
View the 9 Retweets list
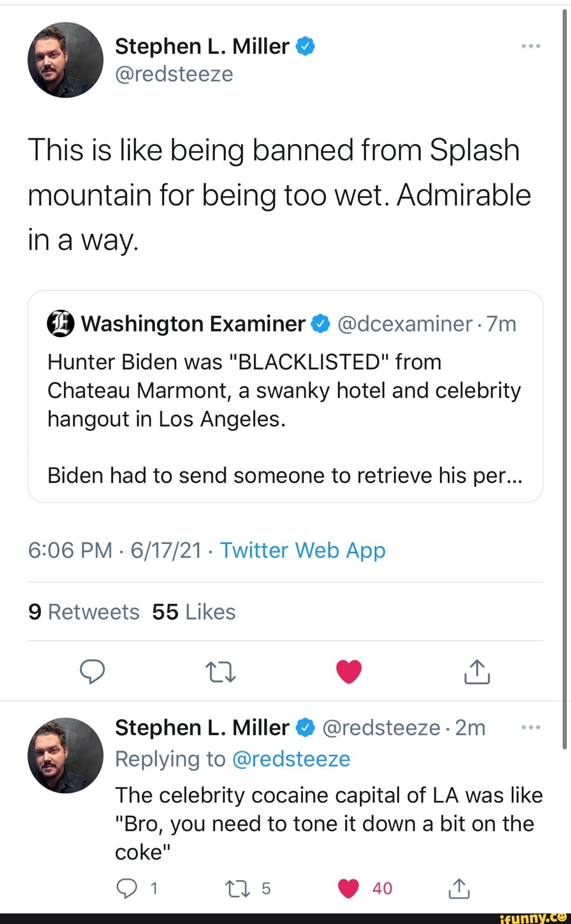tap(84, 612)
